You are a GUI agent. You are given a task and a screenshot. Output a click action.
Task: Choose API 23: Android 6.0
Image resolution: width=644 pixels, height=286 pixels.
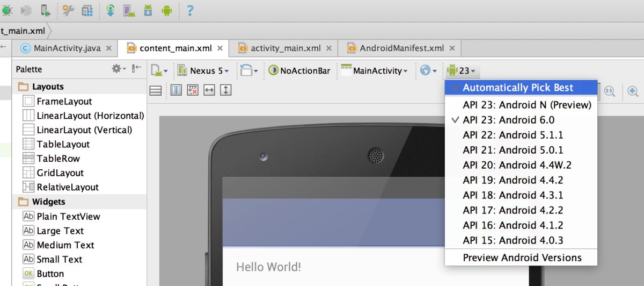click(521, 120)
